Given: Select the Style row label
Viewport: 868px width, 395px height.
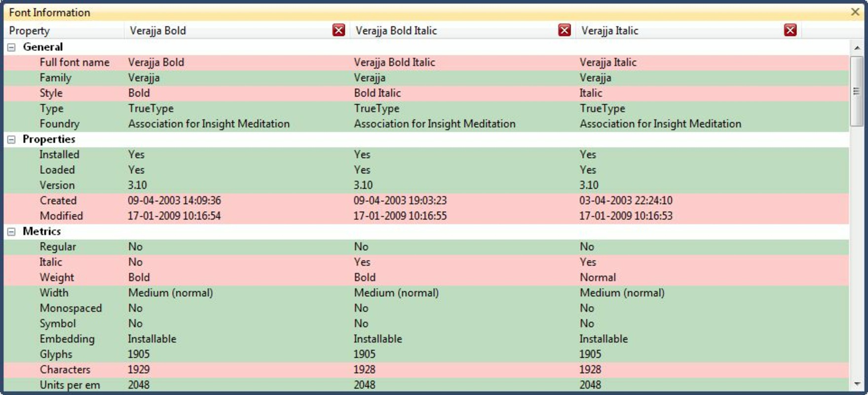Looking at the screenshot, I should point(51,93).
